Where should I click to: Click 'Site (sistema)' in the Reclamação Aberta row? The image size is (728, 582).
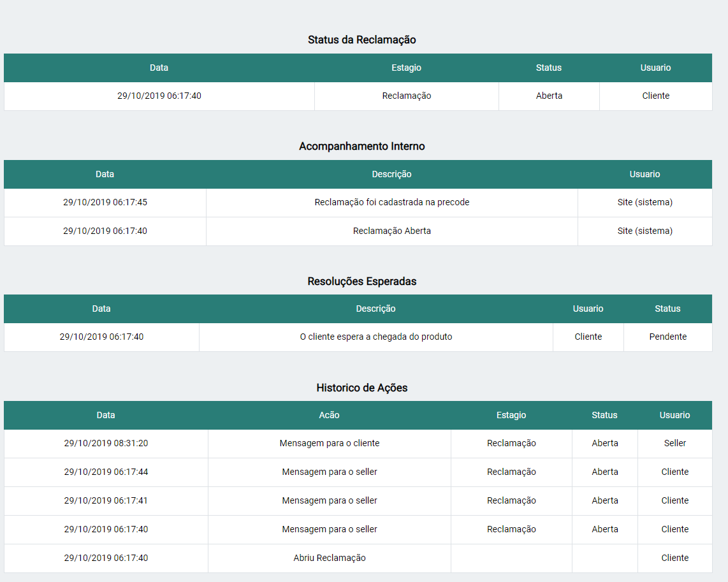pos(645,231)
